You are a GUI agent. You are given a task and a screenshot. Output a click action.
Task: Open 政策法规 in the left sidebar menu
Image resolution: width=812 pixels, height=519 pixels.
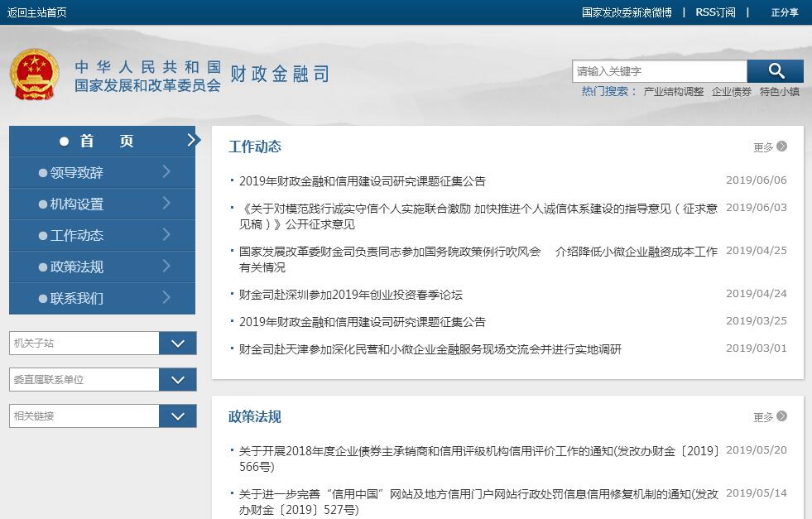77,267
